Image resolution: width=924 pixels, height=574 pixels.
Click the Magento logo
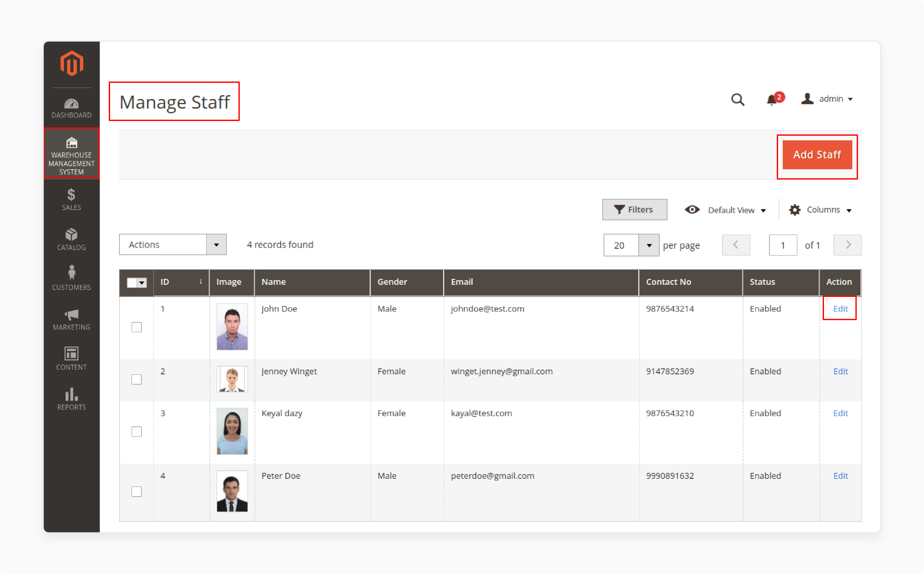72,63
